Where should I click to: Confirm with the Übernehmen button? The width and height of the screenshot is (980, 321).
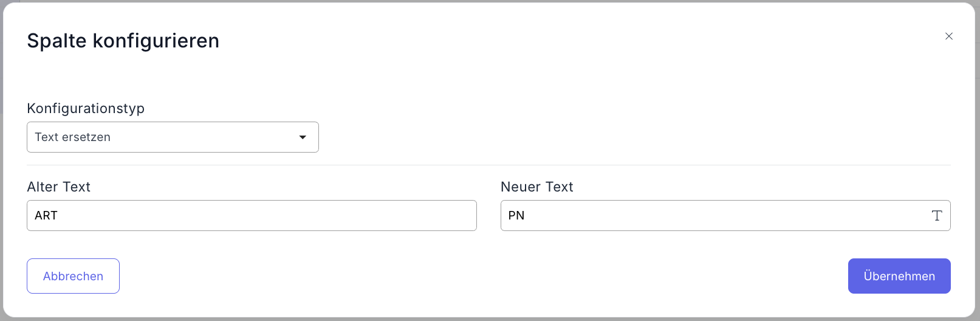[x=899, y=276]
